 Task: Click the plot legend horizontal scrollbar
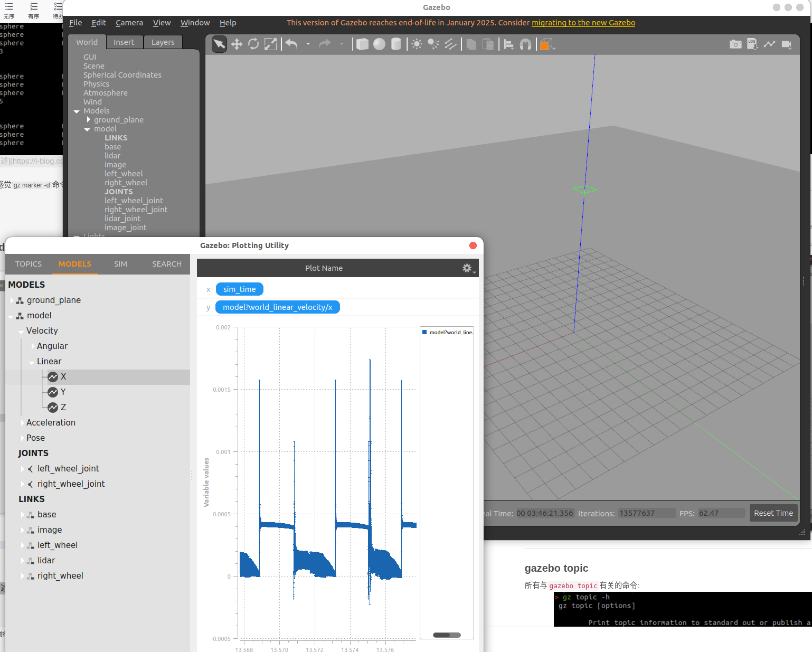(447, 635)
